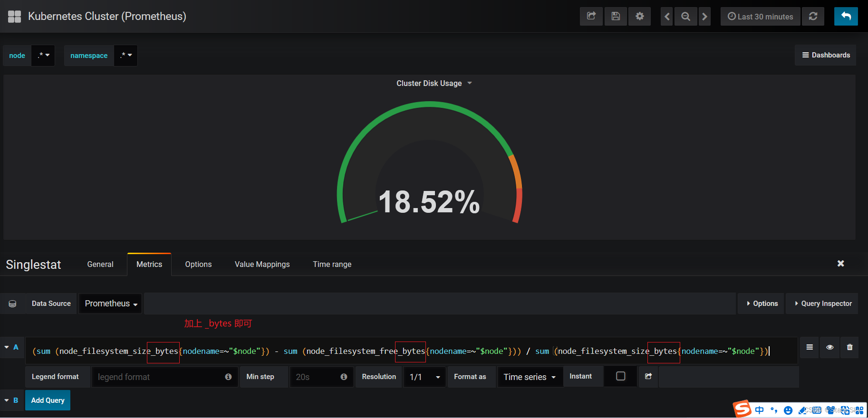Viewport: 868px width, 418px height.
Task: Switch to the Time range tab
Action: point(332,264)
